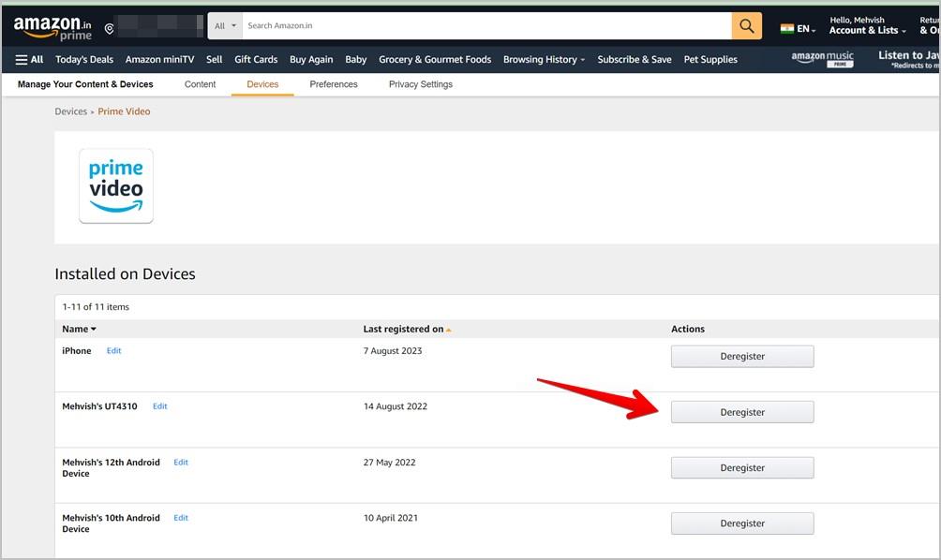Screen dimensions: 941x560
Task: Edit the iPhone device name
Action: click(114, 351)
